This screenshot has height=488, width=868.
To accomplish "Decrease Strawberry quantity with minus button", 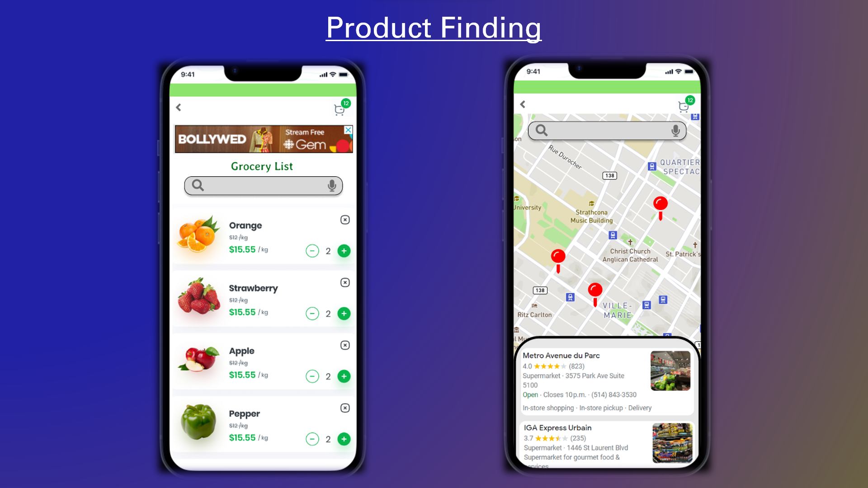I will pyautogui.click(x=312, y=314).
